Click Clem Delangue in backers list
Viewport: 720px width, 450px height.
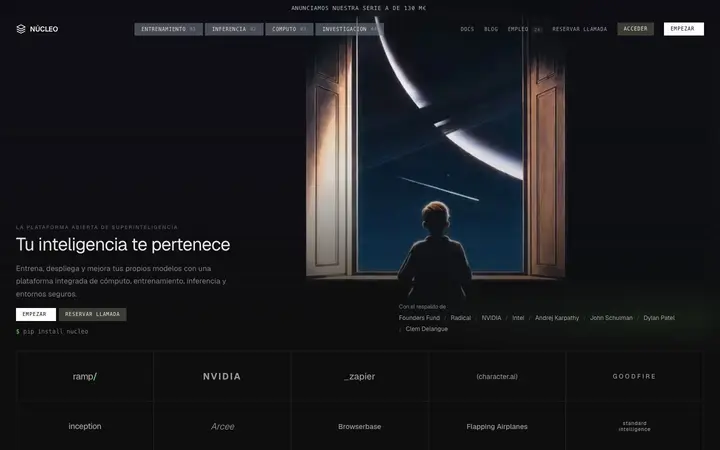click(x=427, y=329)
